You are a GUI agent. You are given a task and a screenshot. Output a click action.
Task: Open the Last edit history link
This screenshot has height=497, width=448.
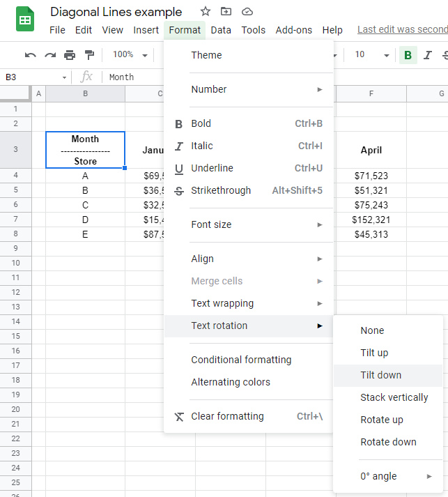pos(402,30)
